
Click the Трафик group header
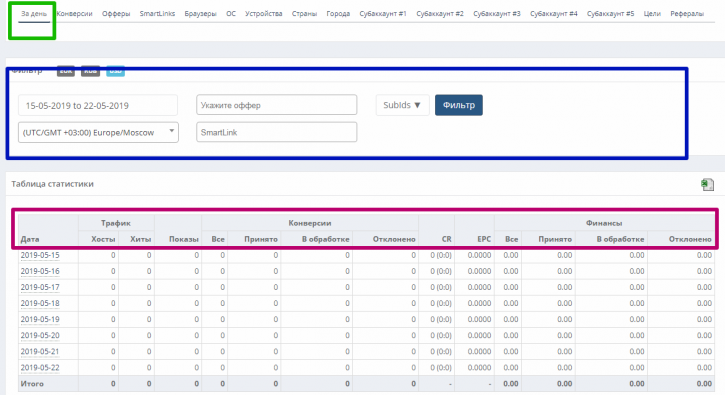(x=116, y=223)
